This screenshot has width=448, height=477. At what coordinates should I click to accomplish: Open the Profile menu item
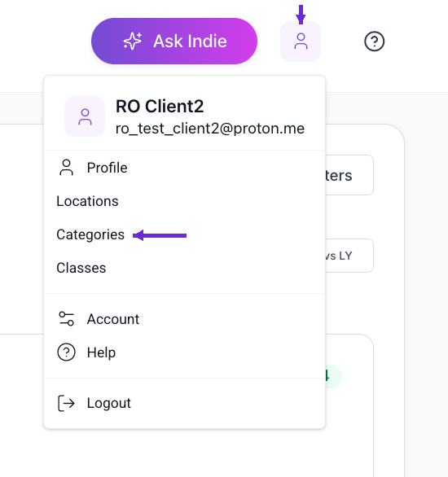pos(184,168)
